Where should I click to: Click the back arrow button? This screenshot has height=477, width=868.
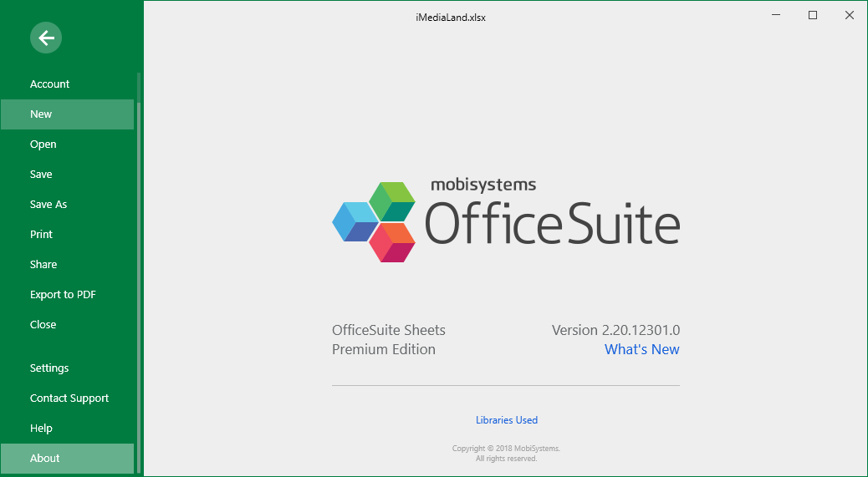point(46,38)
